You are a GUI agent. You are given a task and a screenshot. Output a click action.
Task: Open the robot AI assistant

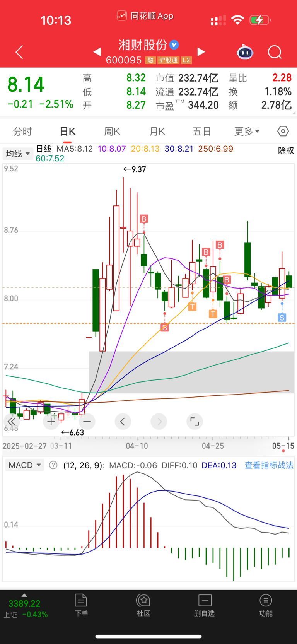tap(245, 52)
